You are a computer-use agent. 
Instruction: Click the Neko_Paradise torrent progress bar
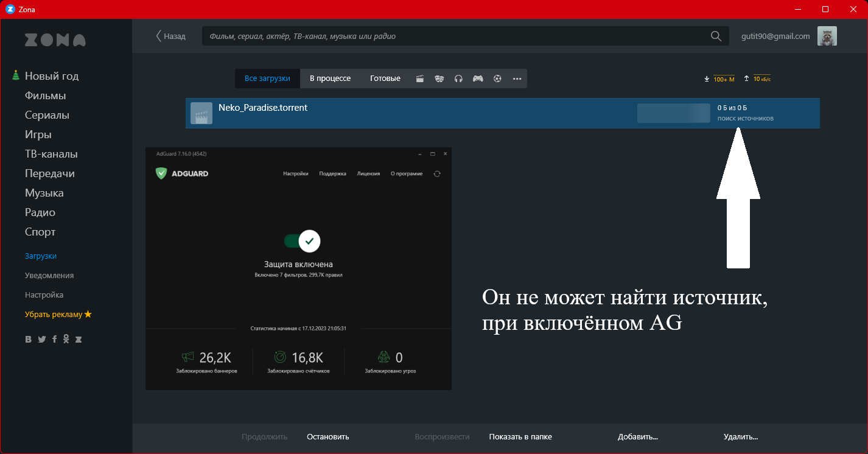coord(673,113)
